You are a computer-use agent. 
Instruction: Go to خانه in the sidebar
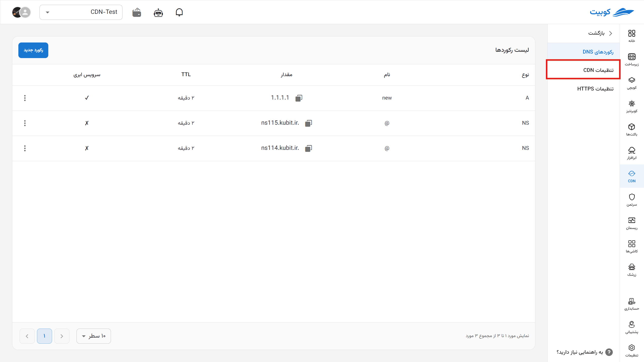(x=632, y=36)
